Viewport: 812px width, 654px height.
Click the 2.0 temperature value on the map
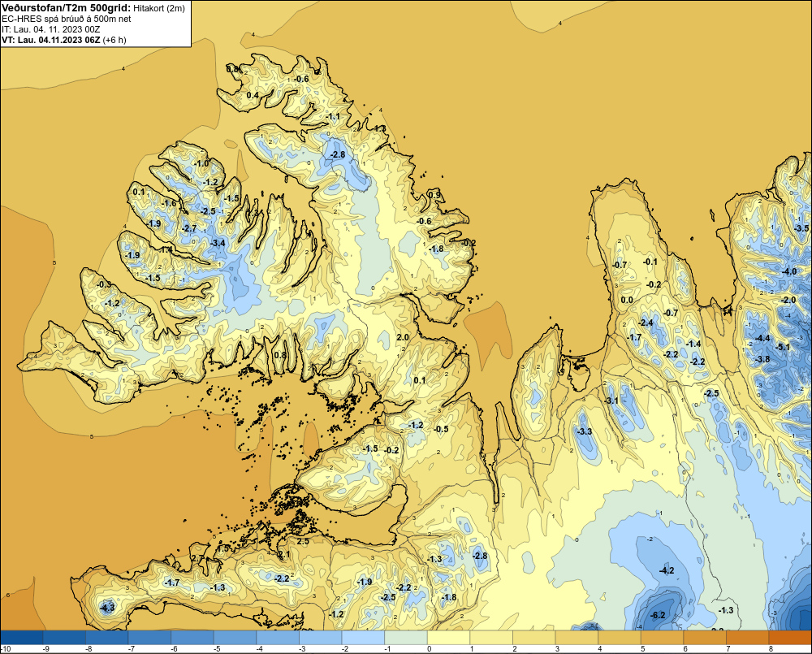403,337
